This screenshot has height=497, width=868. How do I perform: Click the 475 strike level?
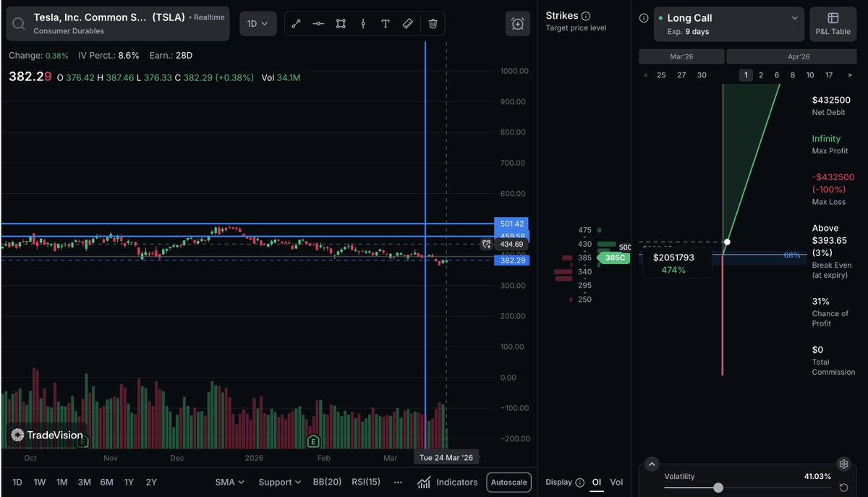[584, 230]
